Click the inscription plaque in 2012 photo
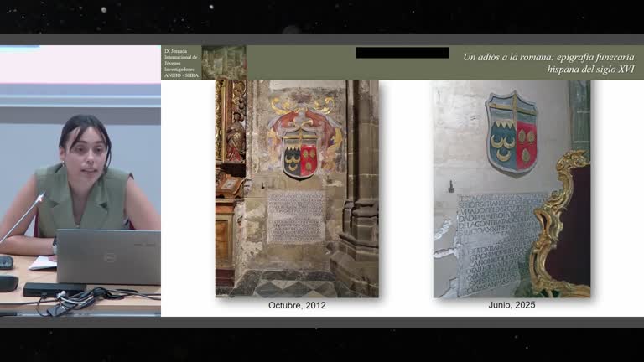 296,217
